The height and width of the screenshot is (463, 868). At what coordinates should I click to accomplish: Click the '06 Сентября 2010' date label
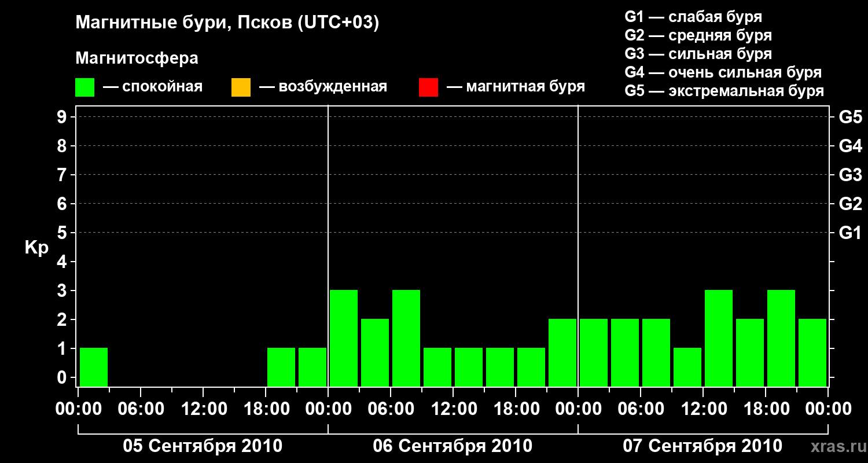(x=453, y=446)
